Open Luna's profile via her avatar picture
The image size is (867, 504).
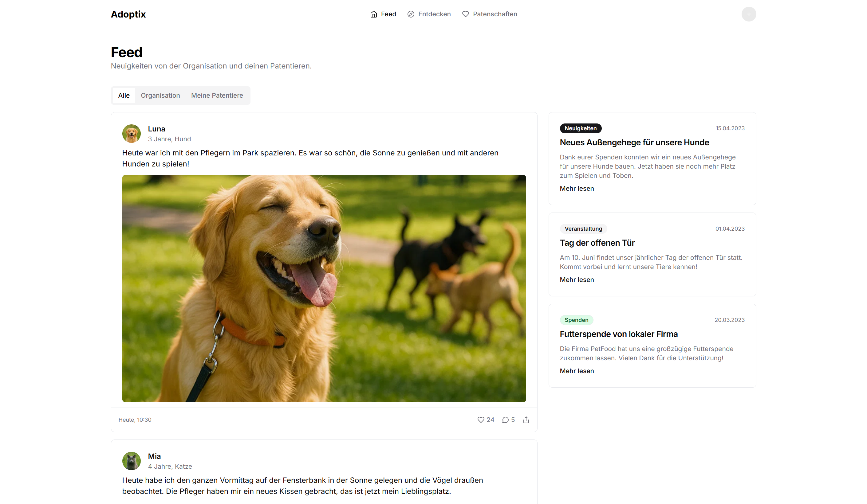tap(132, 134)
